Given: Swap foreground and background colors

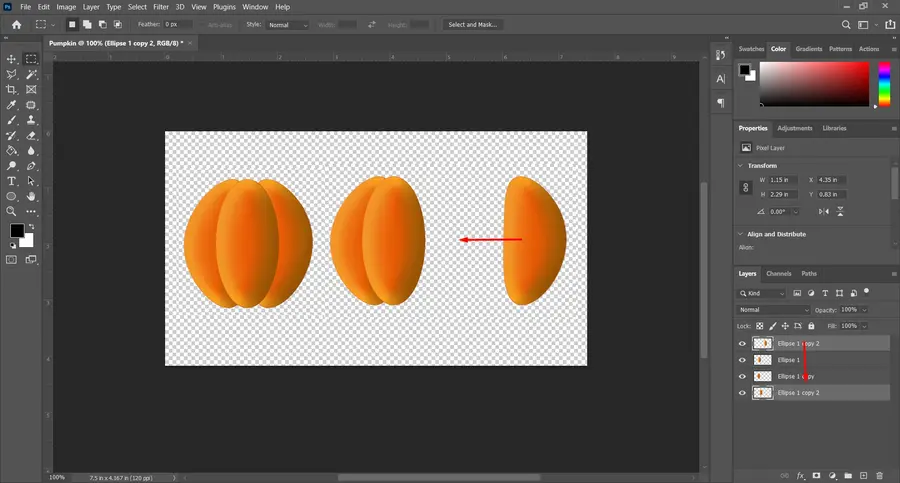Looking at the screenshot, I should 31,227.
